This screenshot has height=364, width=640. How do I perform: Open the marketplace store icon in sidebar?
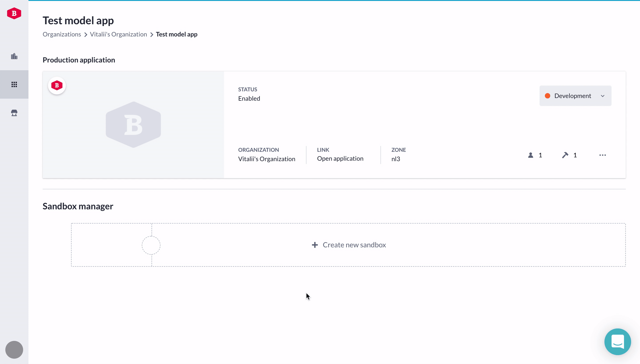pyautogui.click(x=14, y=113)
